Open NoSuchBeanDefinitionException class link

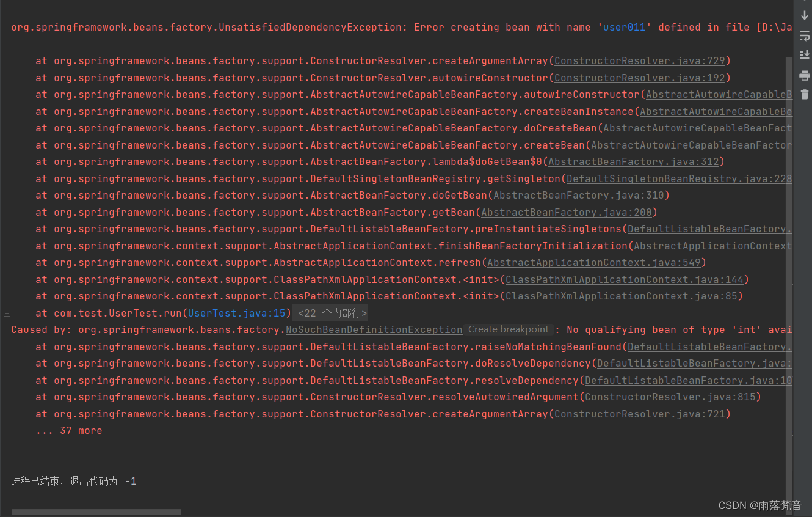point(374,329)
